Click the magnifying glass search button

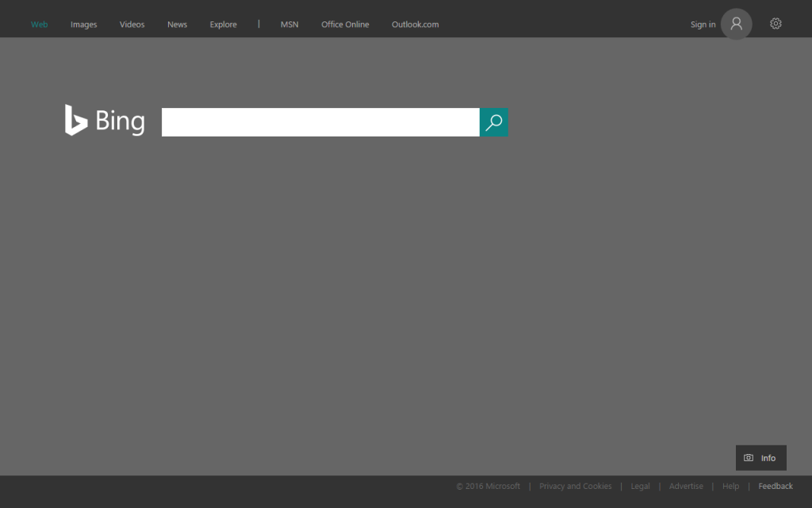tap(494, 122)
